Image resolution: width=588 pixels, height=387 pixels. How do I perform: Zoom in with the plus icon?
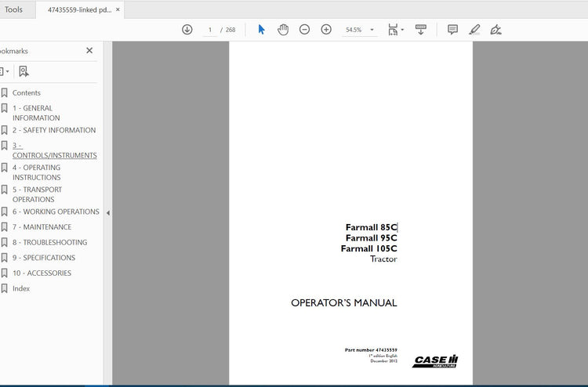coord(326,30)
